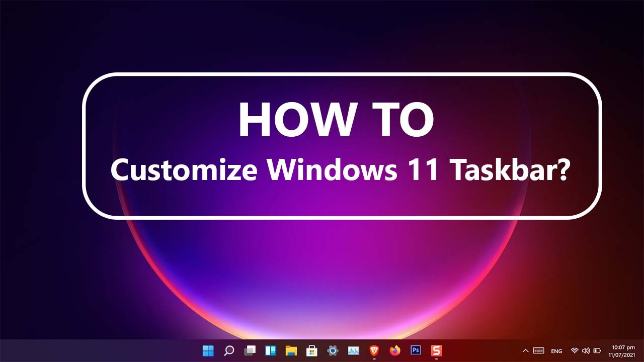The image size is (644, 362).
Task: Switch to Brave browser on taskbar
Action: (x=374, y=350)
